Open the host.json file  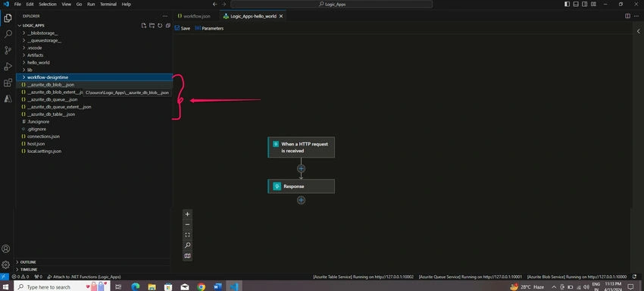[94, 144]
